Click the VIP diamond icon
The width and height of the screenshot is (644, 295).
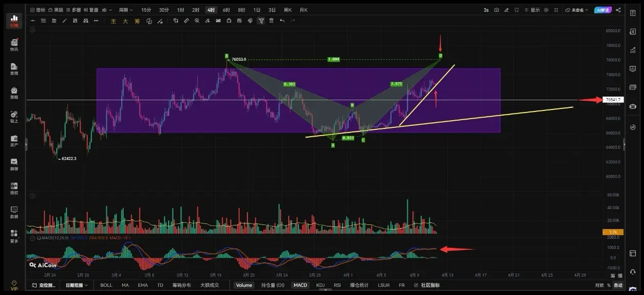coord(14,285)
